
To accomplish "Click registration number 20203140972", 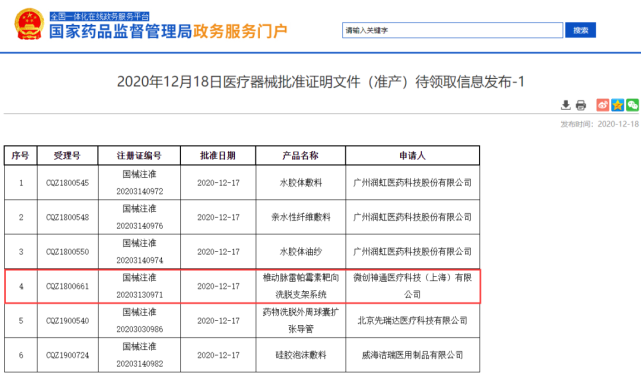I will pos(140,191).
